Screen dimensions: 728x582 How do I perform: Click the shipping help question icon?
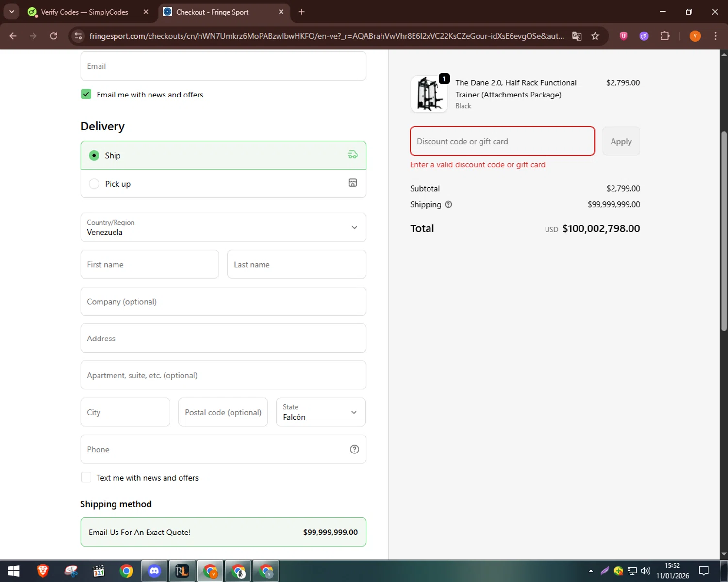(448, 204)
